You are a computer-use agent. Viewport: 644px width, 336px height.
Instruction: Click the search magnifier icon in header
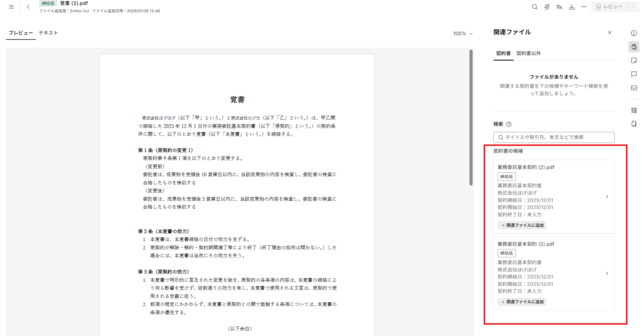[534, 7]
